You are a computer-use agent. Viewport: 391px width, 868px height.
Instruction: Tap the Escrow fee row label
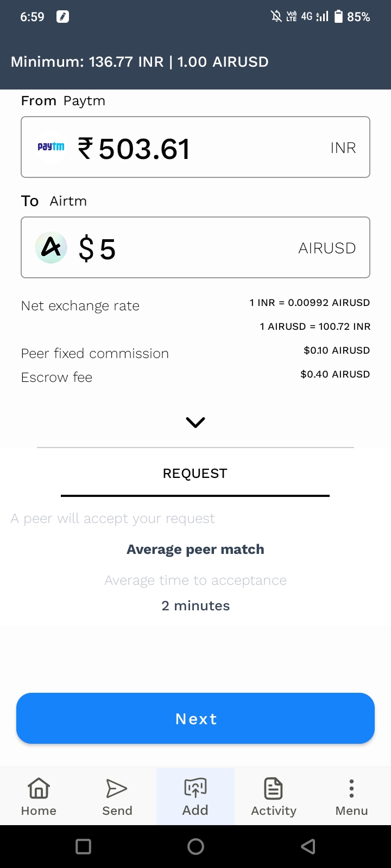56,377
